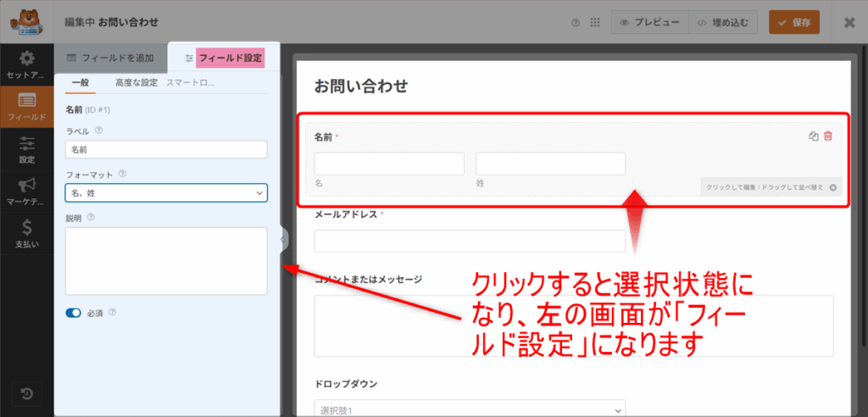Image resolution: width=868 pixels, height=417 pixels.
Task: Close the form builder with X
Action: click(x=849, y=23)
